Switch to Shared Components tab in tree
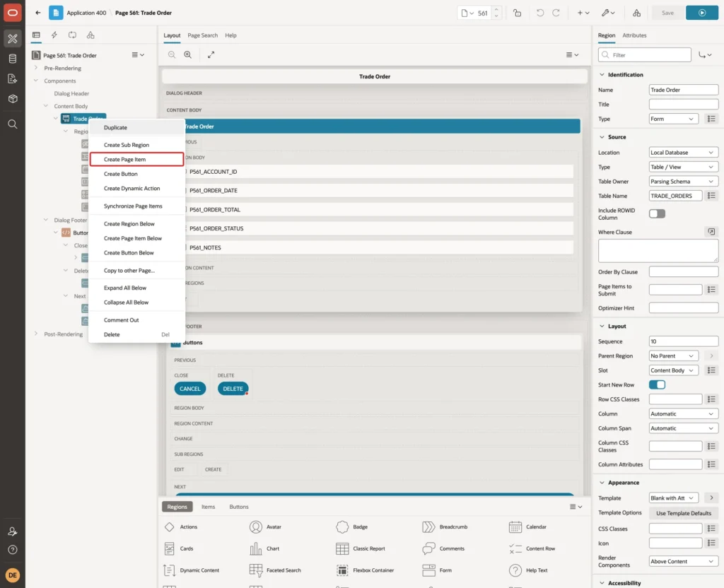724x588 pixels. [x=90, y=35]
